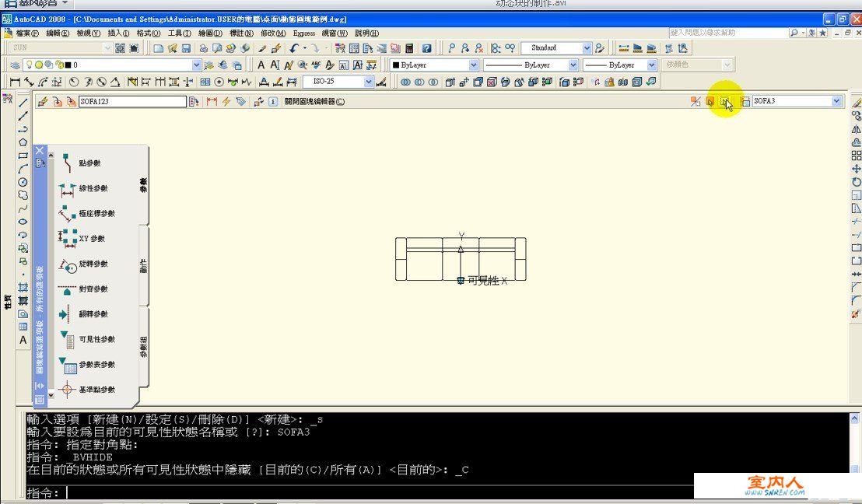862x504 pixels.
Task: Switch to the 動作 palette tab
Action: point(143,265)
